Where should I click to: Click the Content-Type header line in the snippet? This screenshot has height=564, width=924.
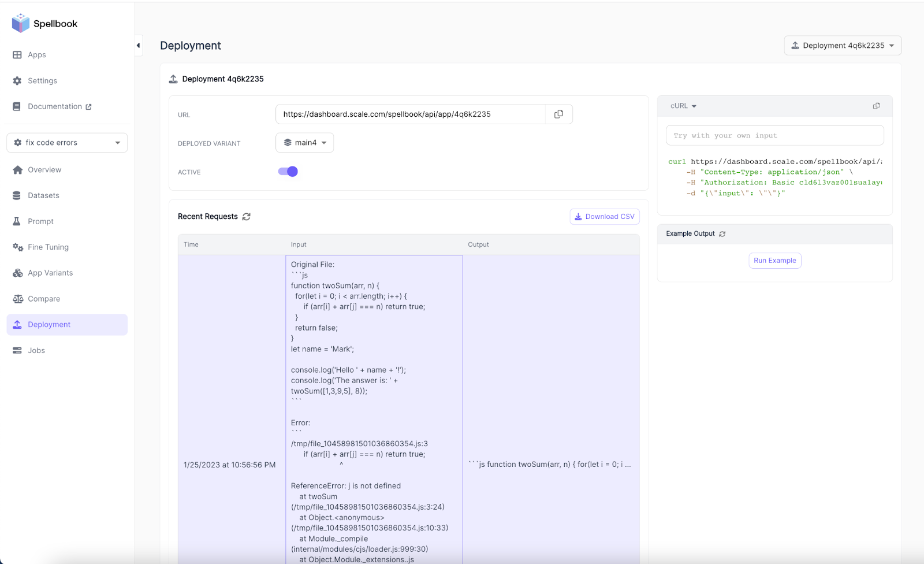(769, 172)
